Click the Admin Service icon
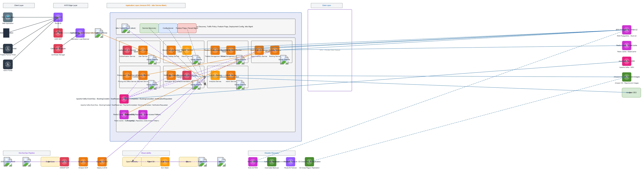The image size is (644, 174). 231,76
